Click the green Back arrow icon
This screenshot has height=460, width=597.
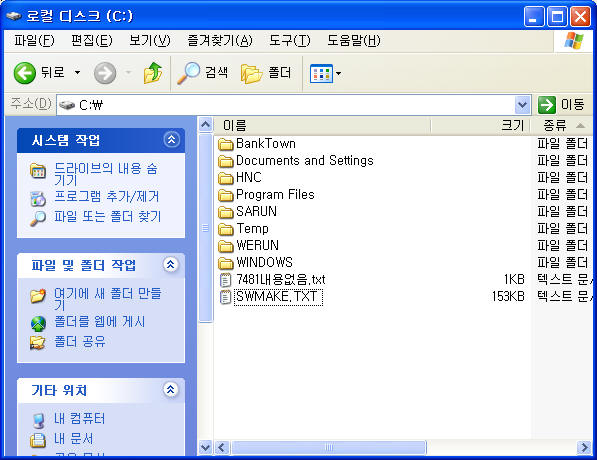(25, 73)
